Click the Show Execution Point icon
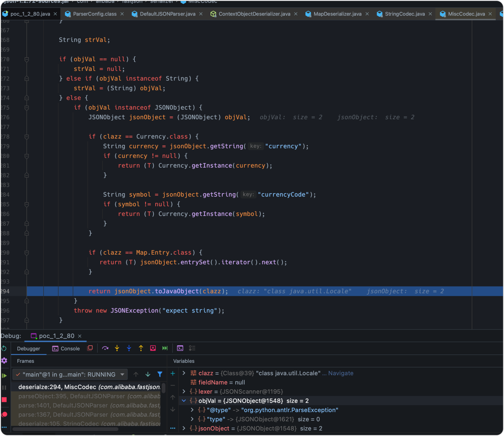Image resolution: width=504 pixels, height=436 pixels. 90,348
